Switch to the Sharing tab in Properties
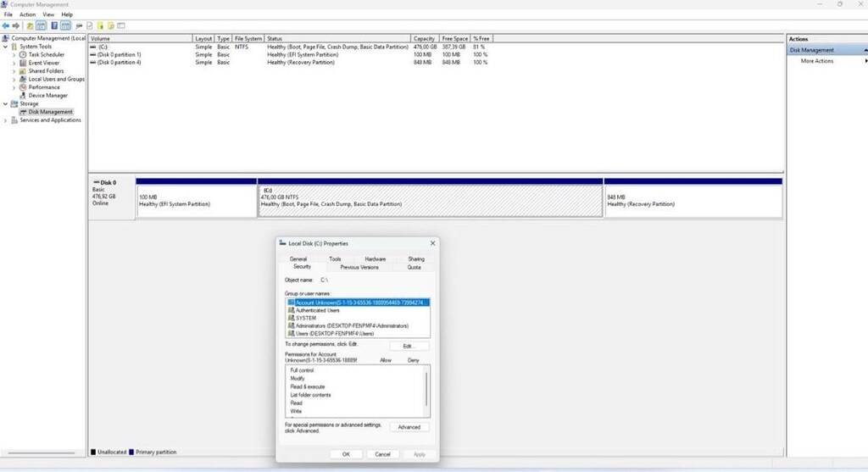Image resolution: width=868 pixels, height=472 pixels. (x=415, y=259)
